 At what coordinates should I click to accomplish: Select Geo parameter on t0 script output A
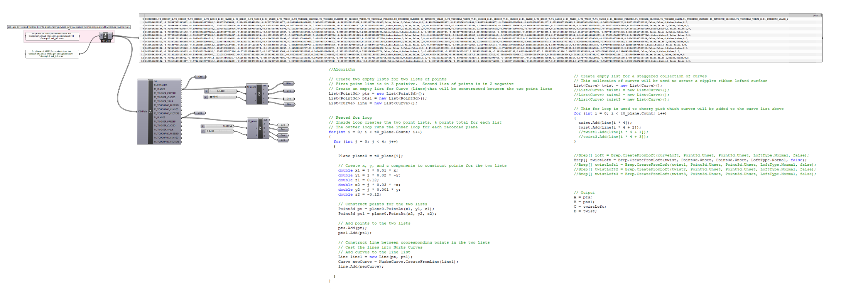pyautogui.click(x=289, y=83)
